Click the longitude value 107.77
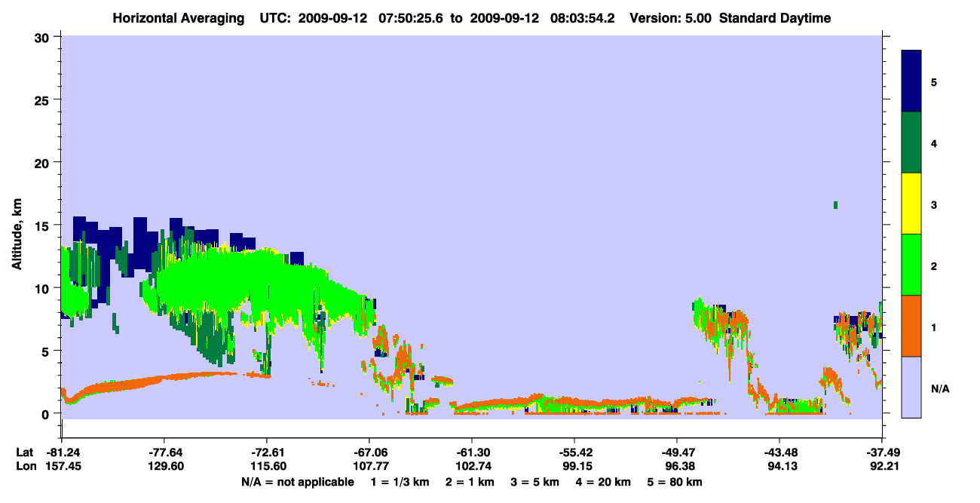The width and height of the screenshot is (980, 503). (x=369, y=466)
